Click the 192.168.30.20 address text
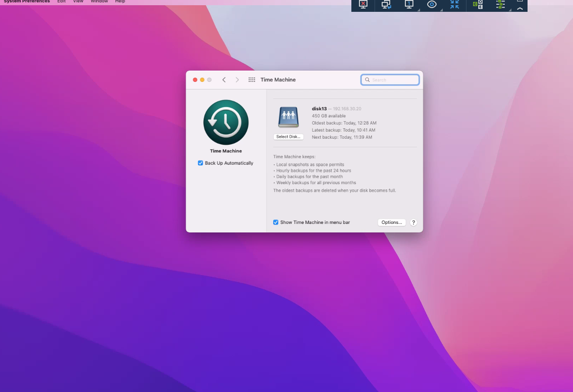This screenshot has width=573, height=392. (x=347, y=109)
